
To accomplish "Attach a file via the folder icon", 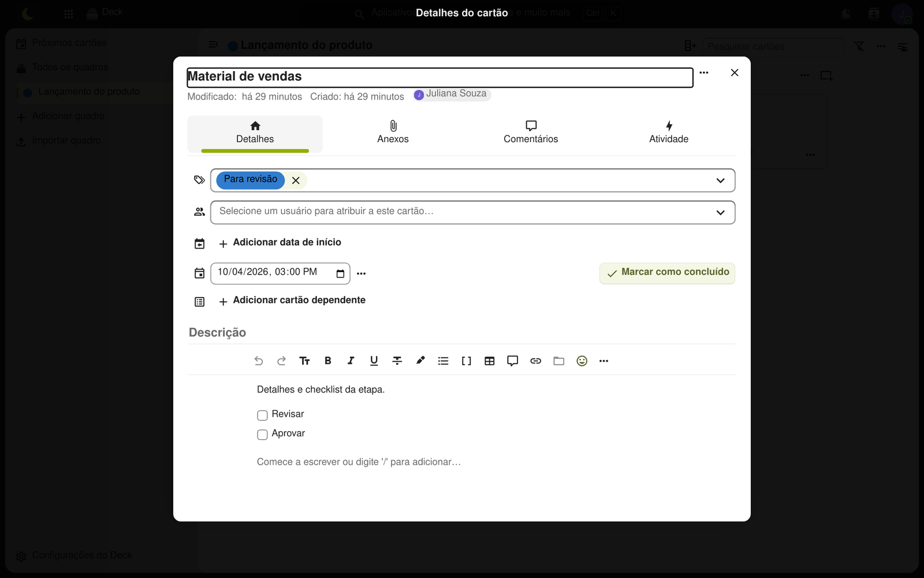I will (559, 361).
